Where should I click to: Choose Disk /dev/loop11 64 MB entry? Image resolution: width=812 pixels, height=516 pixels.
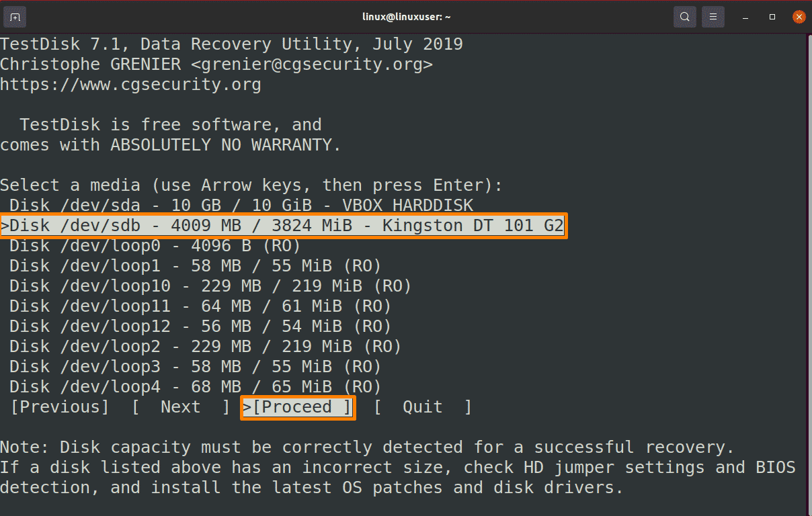[x=200, y=306]
